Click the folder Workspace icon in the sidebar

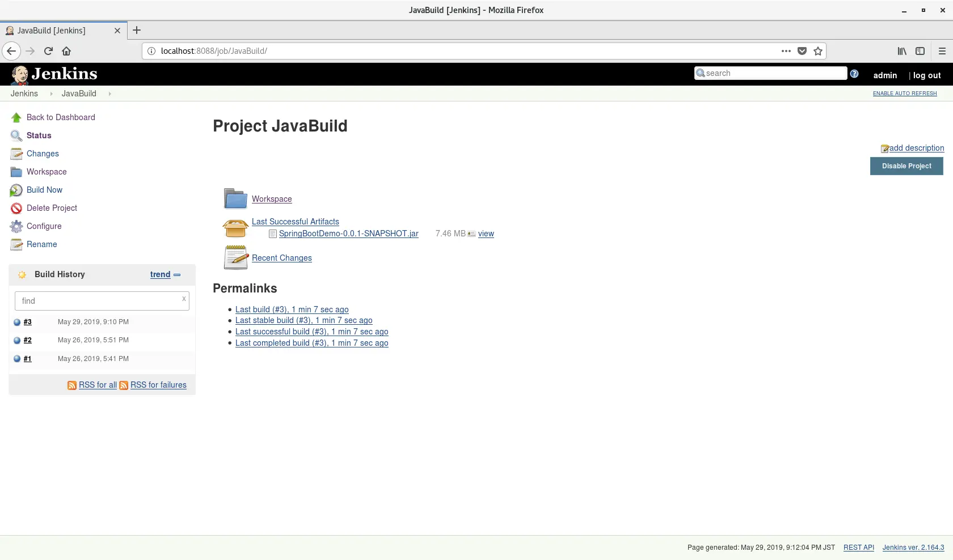point(16,172)
